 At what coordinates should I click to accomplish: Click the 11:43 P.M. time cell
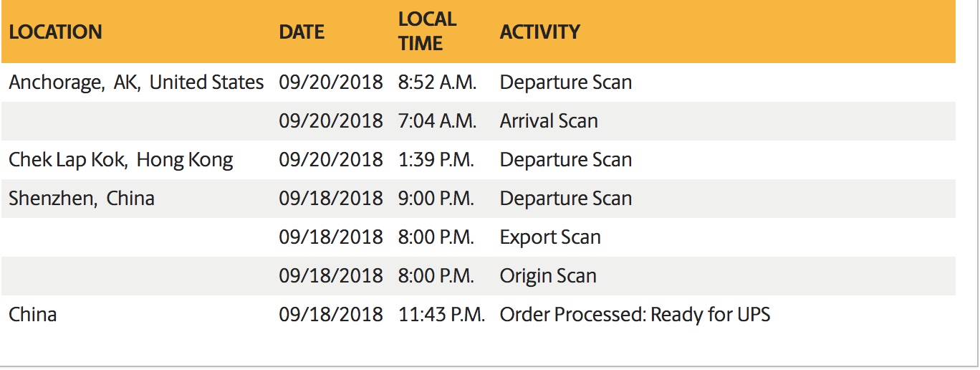[x=441, y=315]
